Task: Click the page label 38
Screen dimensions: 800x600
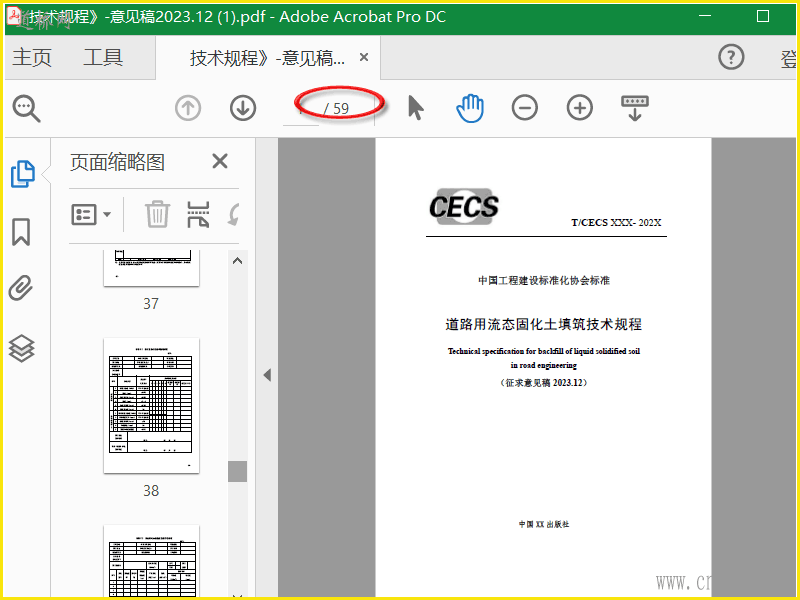Action: (151, 491)
